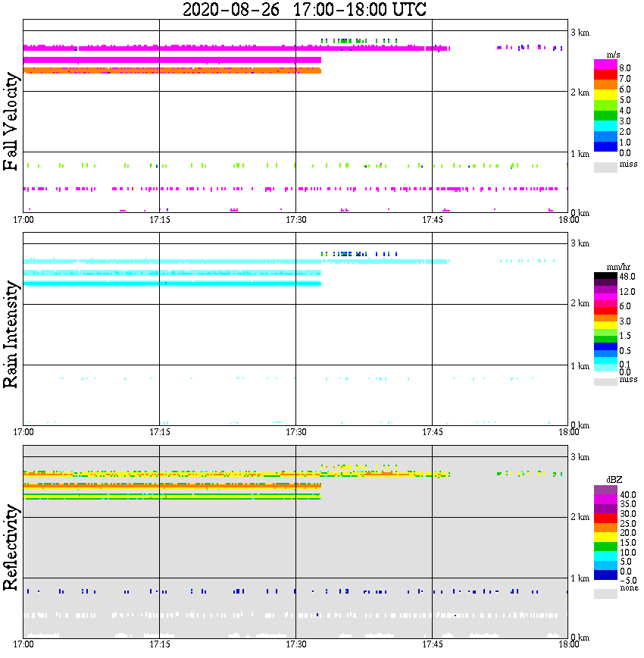Click the grey "none" swatch in the Reflectivity legend

pyautogui.click(x=605, y=594)
